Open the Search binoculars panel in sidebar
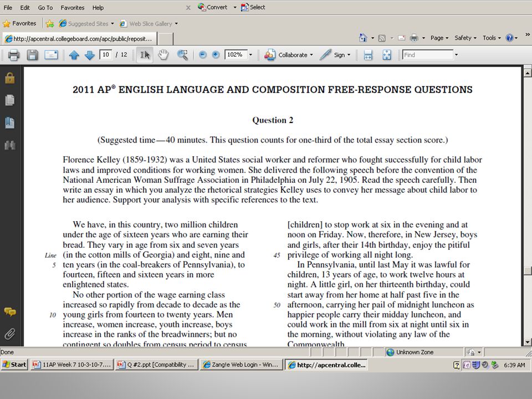Viewport: 532px width, 399px height. (10, 145)
